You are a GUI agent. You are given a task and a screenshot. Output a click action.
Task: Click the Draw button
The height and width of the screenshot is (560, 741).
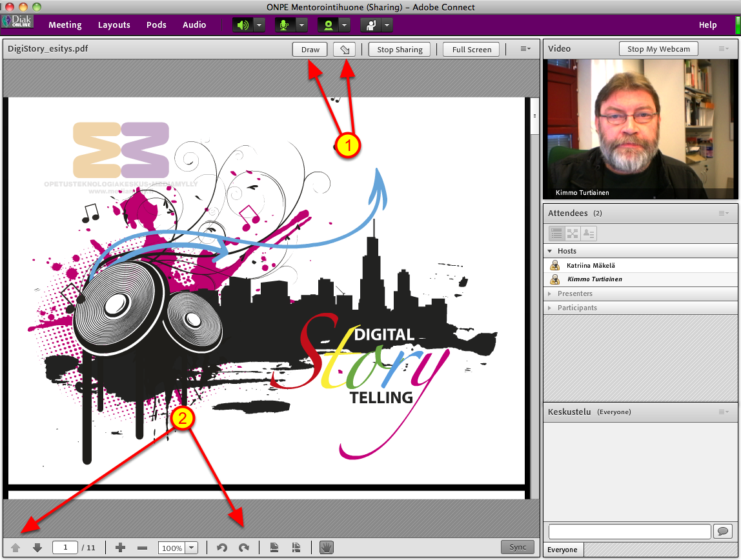310,50
